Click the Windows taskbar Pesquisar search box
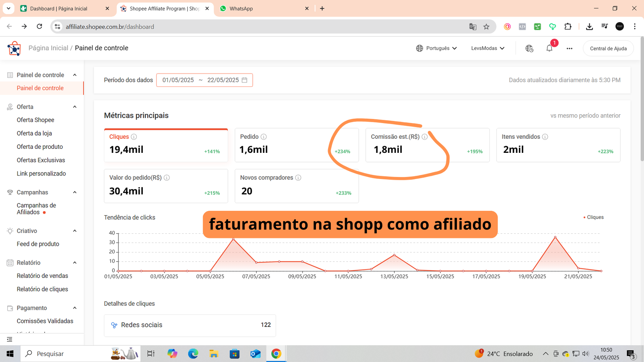Image resolution: width=644 pixels, height=362 pixels. click(x=80, y=354)
